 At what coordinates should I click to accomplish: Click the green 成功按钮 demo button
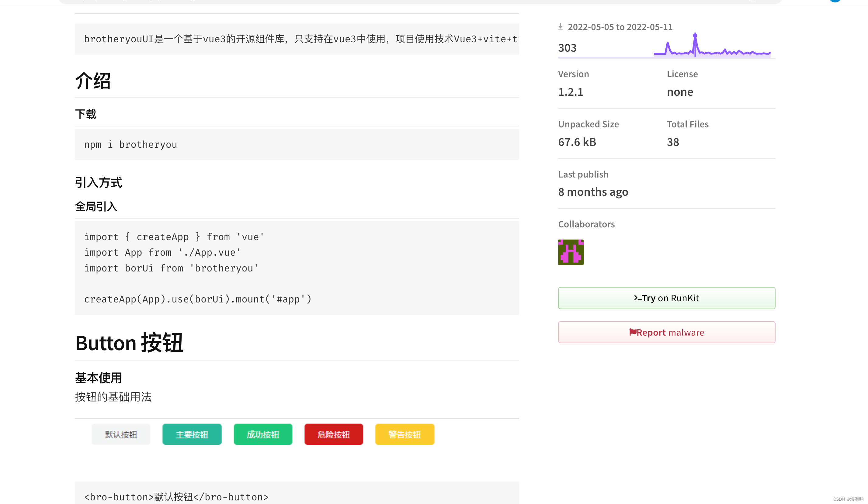tap(263, 434)
